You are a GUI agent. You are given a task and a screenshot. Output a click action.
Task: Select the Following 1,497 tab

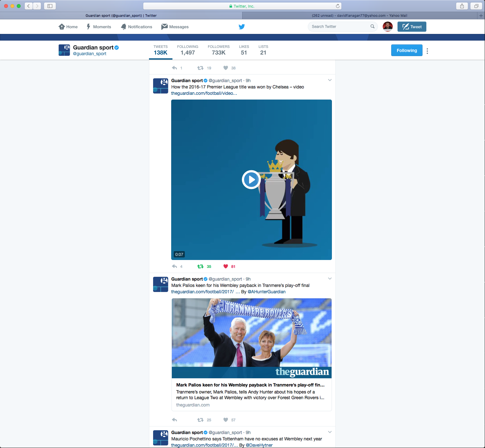[188, 50]
